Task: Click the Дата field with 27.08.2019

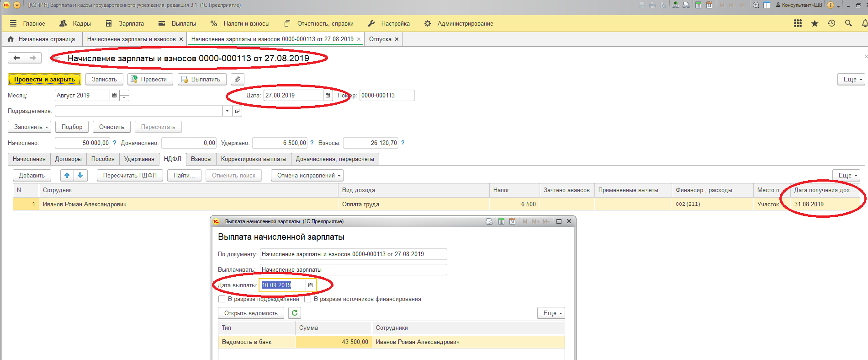Action: tap(292, 95)
